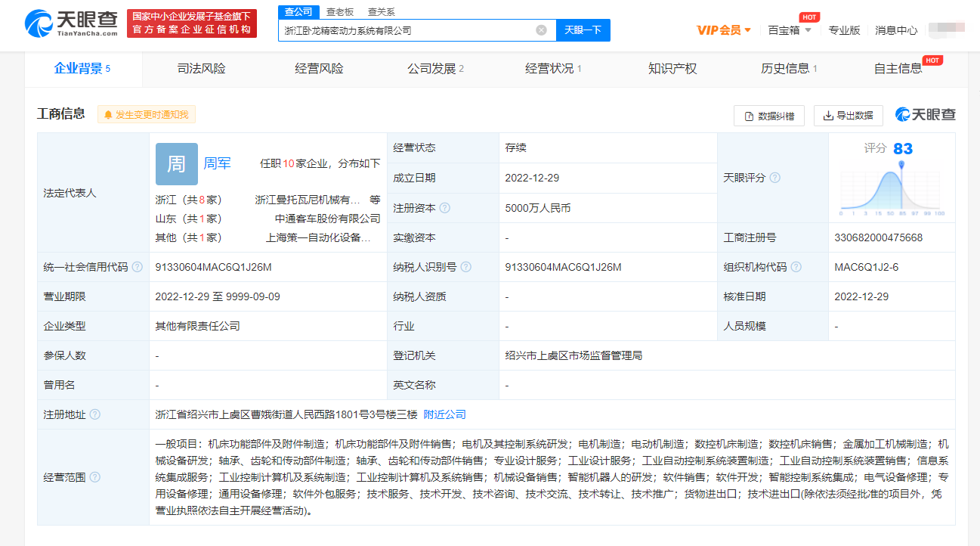Screen dimensions: 980x546
Task: Open legal representative 周军 link
Action: (218, 163)
